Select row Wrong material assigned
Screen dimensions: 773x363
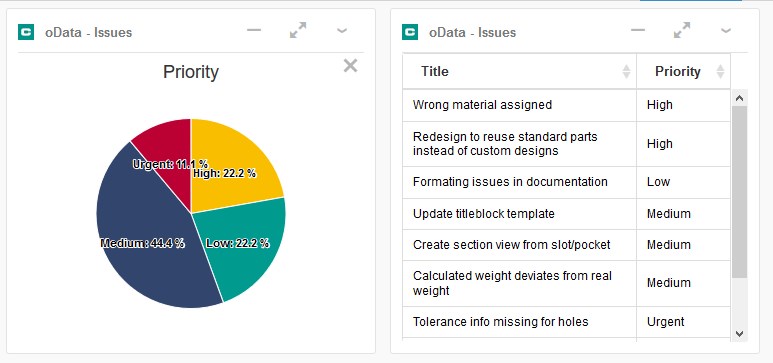(x=566, y=105)
